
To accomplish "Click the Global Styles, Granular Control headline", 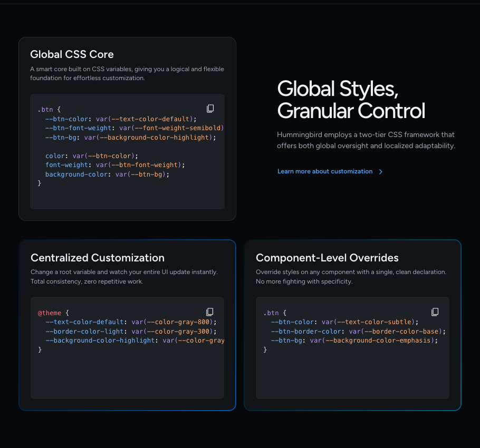I will (351, 100).
